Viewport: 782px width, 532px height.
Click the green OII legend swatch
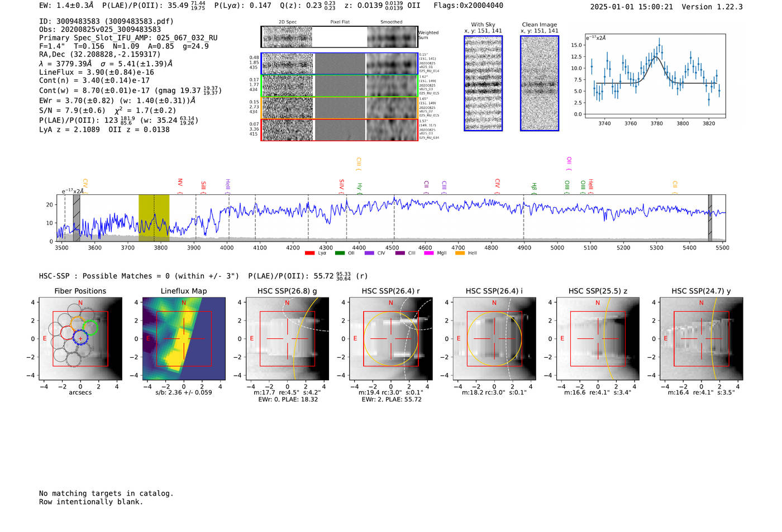(340, 253)
